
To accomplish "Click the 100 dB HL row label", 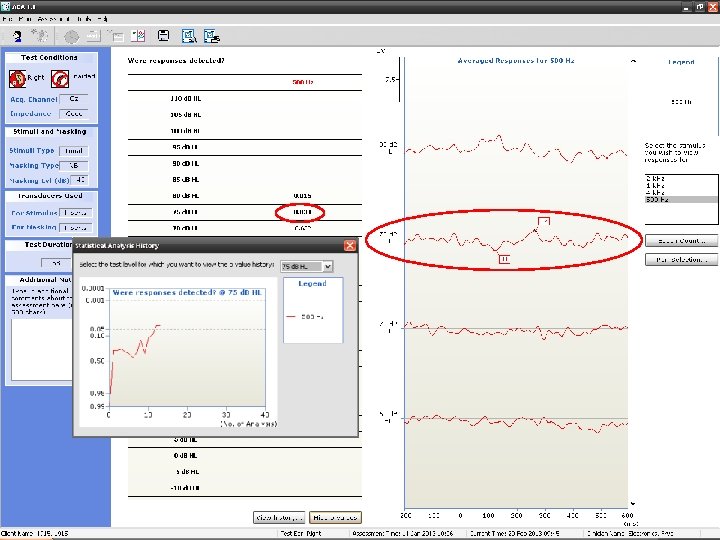I will [x=186, y=130].
